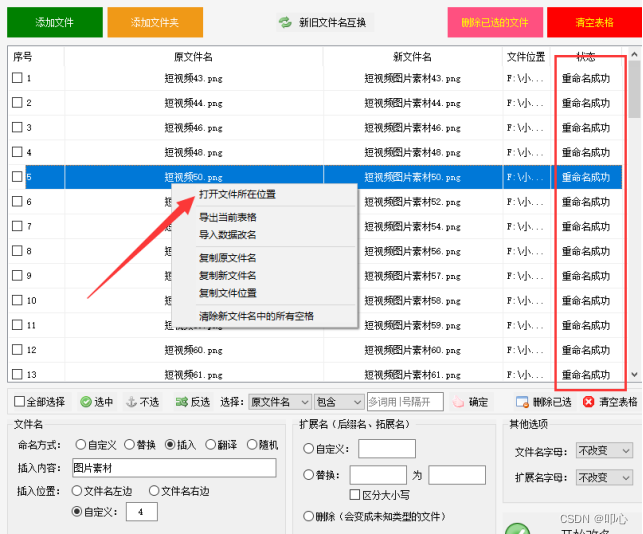Image resolution: width=643 pixels, height=534 pixels.
Task: Choose 打开文件所在位置 from context menu
Action: click(x=237, y=194)
